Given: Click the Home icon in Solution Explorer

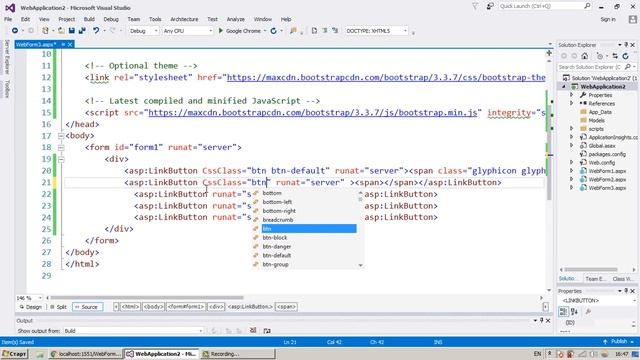Looking at the screenshot, I should [x=585, y=56].
